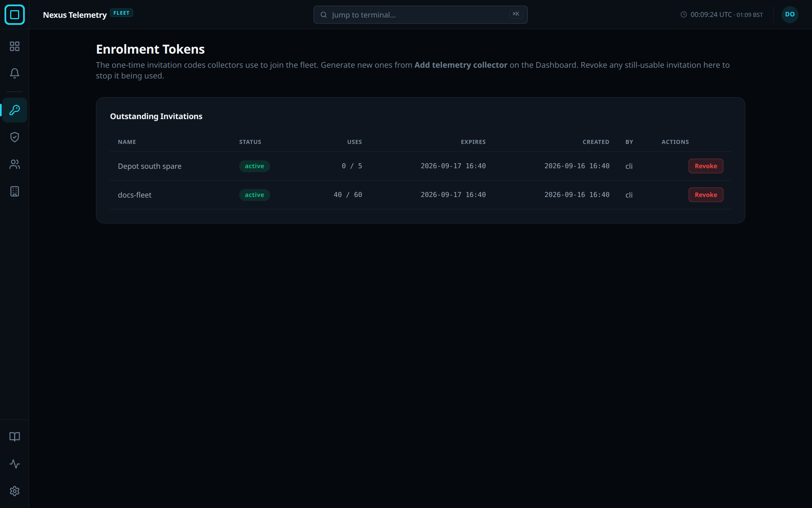Image resolution: width=812 pixels, height=508 pixels.
Task: Click Add telemetry collector bold text
Action: [x=461, y=65]
